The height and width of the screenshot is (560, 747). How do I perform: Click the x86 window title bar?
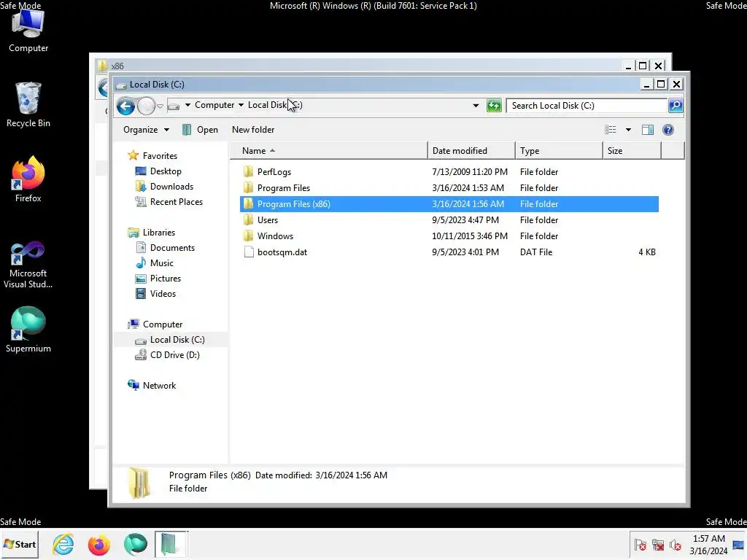[357, 66]
